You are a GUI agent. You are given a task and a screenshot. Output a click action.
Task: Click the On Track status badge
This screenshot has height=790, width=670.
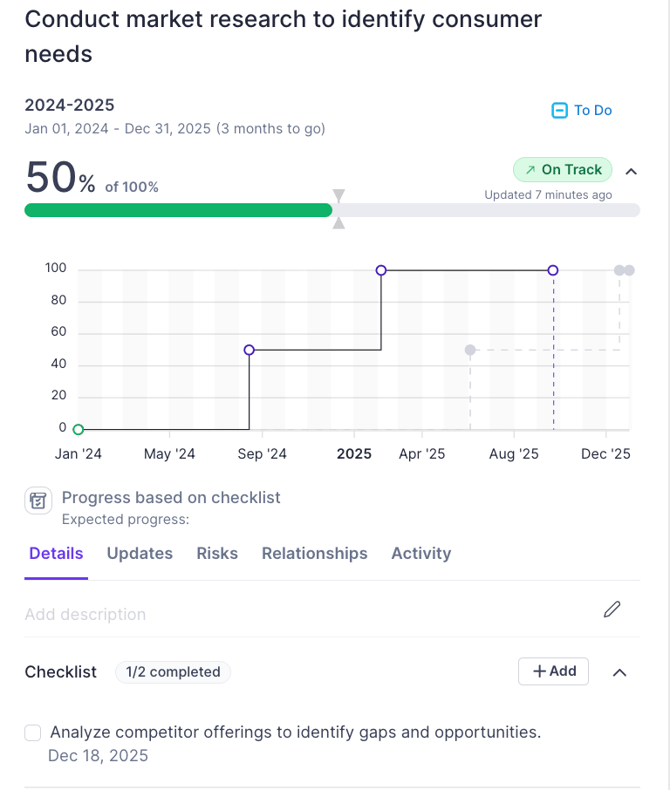562,170
